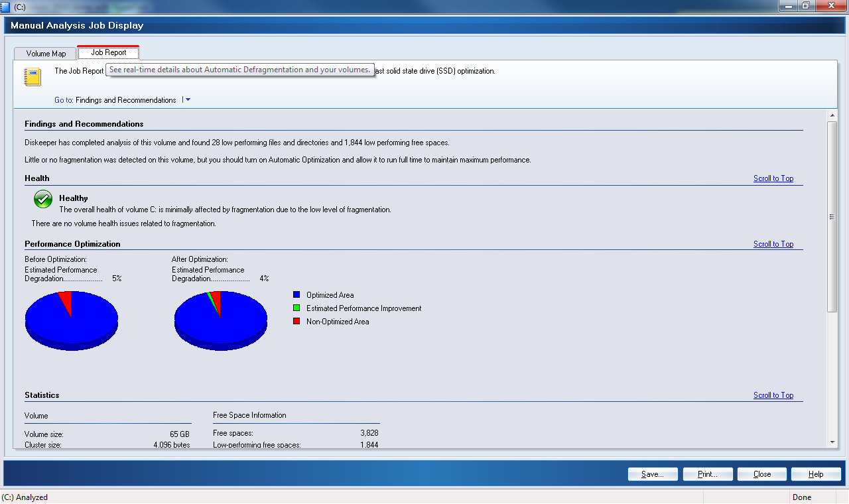Click the blue Optimized Area legend swatch
Screen dimensions: 849x504
pyautogui.click(x=296, y=295)
